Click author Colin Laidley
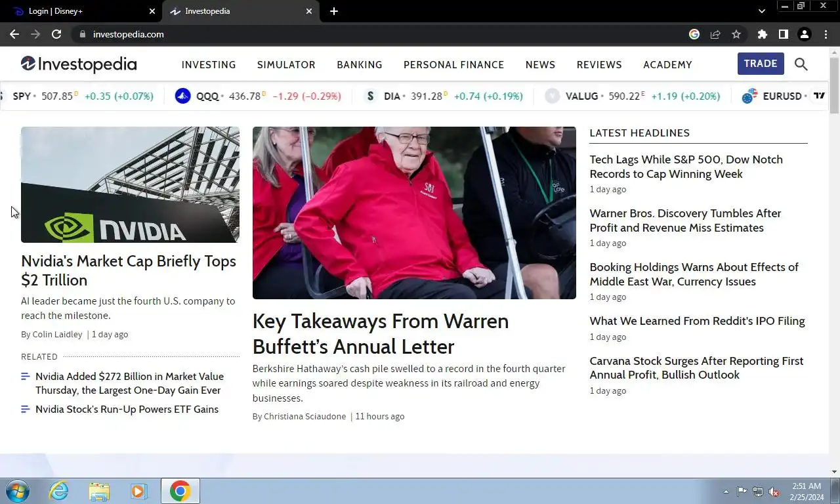Viewport: 840px width, 504px height. tap(57, 334)
